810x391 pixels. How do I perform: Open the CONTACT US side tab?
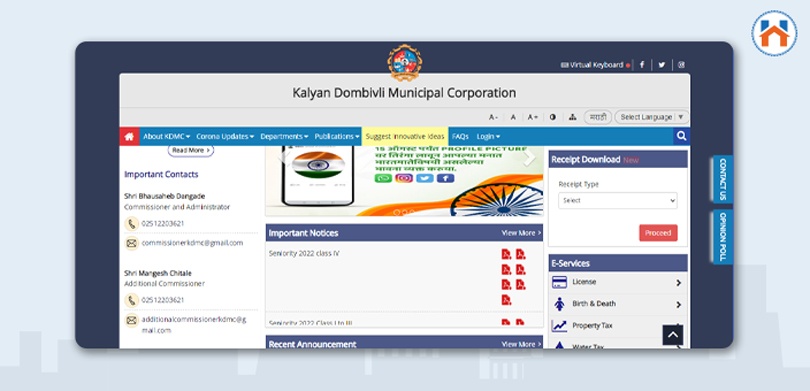tap(723, 178)
